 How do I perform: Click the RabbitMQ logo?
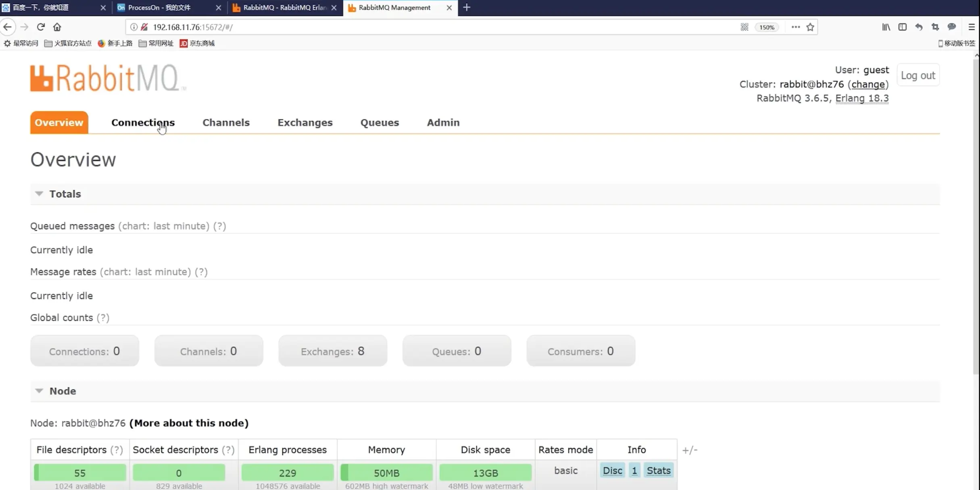click(108, 78)
